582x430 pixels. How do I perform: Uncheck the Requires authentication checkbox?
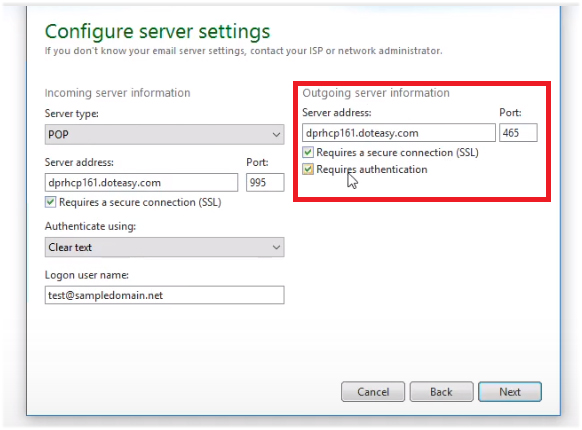308,169
